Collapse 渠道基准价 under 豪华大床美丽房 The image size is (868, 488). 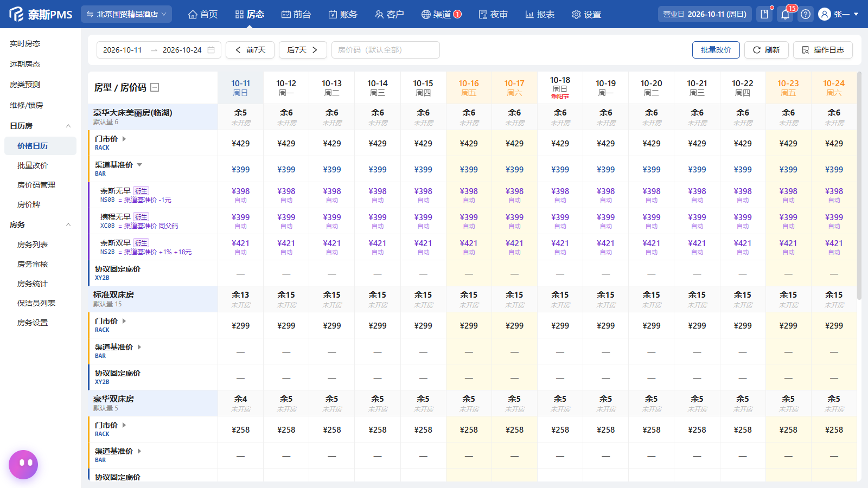[x=139, y=165]
